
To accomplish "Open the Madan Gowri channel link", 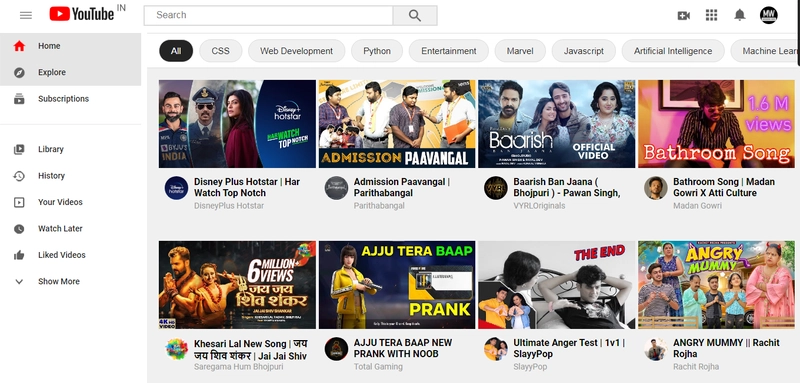I will pyautogui.click(x=697, y=206).
